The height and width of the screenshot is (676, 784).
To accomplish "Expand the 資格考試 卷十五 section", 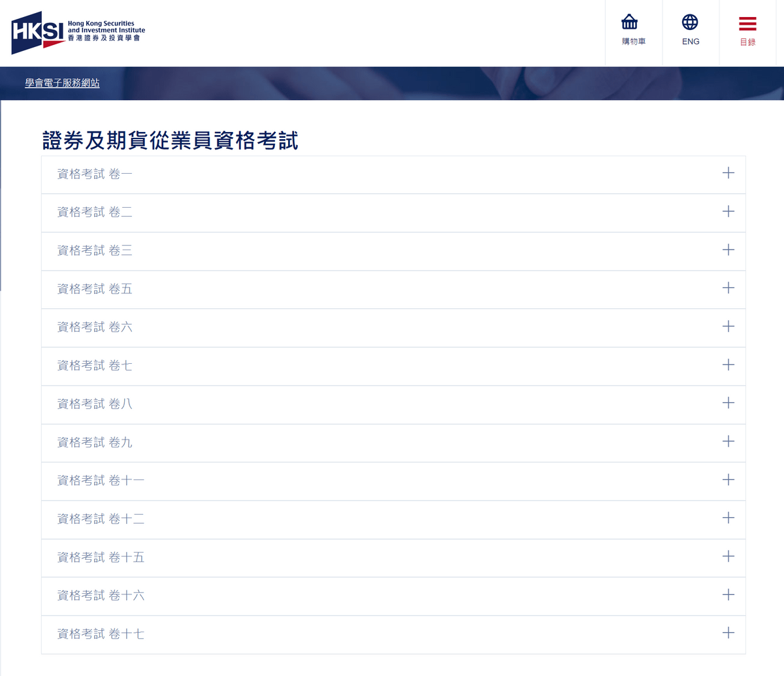I will [x=728, y=556].
